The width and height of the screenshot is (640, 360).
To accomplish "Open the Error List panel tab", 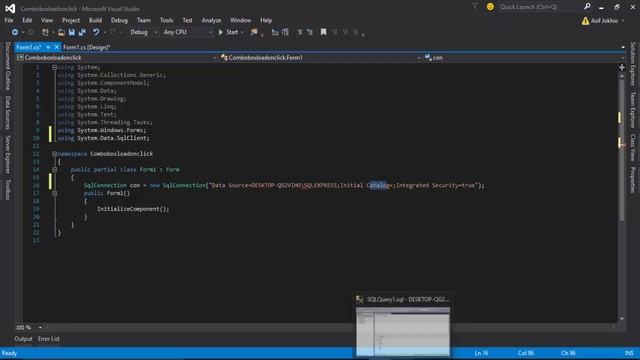I will [x=49, y=339].
